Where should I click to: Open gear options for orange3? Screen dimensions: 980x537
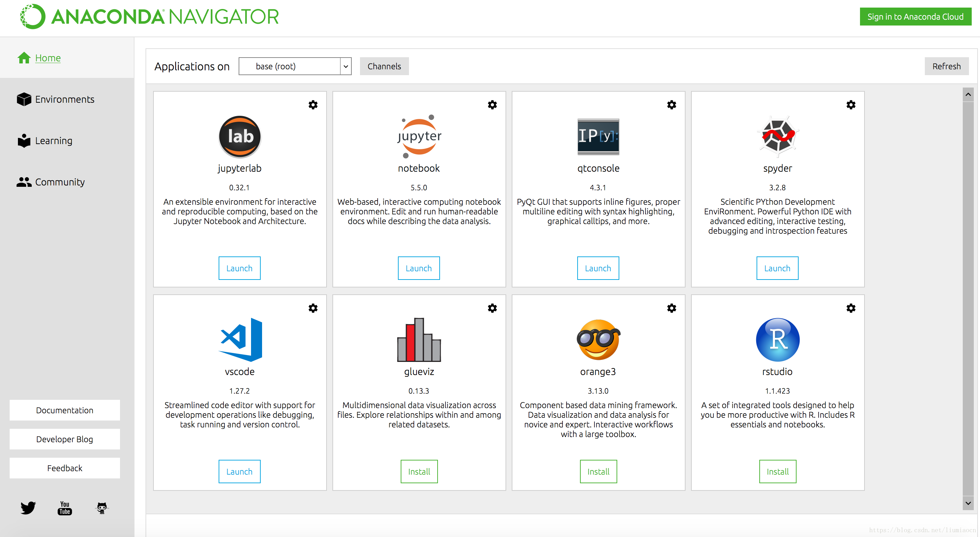[671, 308]
